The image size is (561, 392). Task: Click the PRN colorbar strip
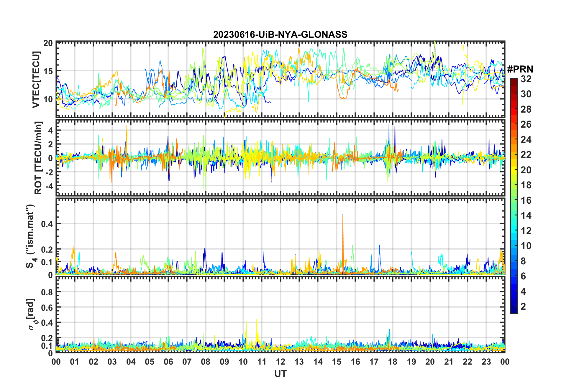click(x=514, y=196)
